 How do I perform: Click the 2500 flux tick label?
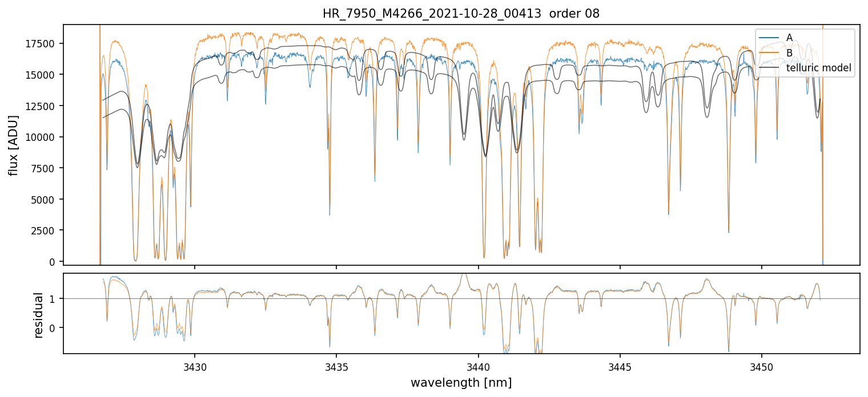(x=45, y=231)
